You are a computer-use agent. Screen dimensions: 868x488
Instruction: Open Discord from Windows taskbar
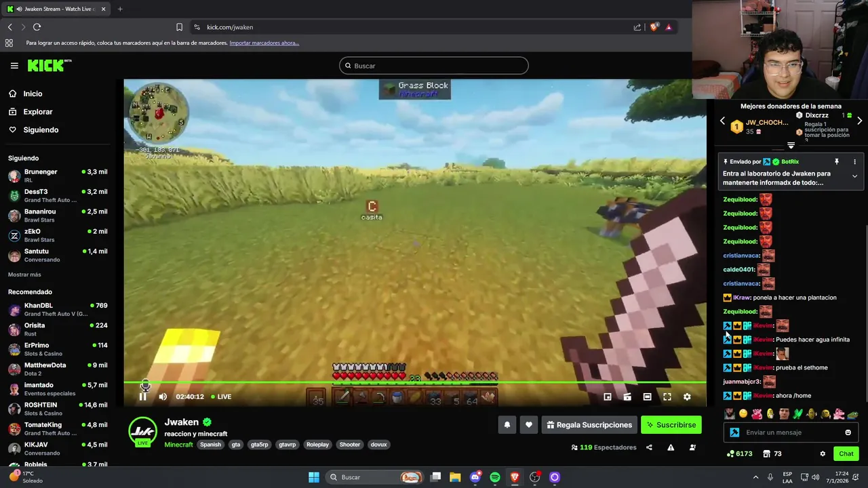point(475,477)
